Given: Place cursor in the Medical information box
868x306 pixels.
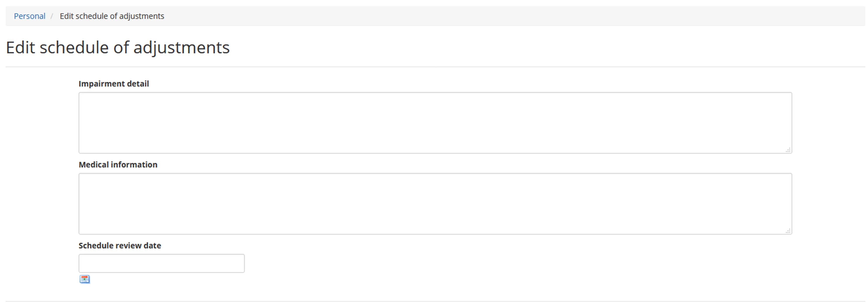Looking at the screenshot, I should [435, 204].
